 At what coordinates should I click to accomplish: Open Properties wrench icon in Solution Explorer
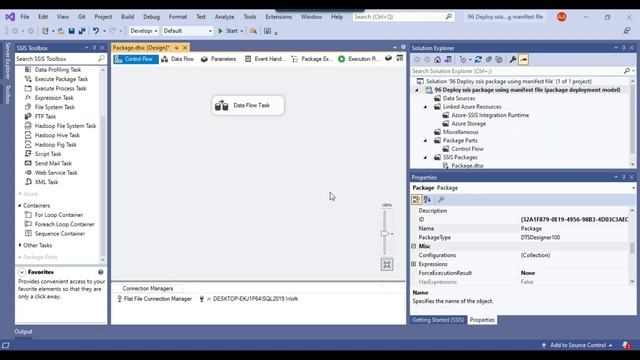513,60
